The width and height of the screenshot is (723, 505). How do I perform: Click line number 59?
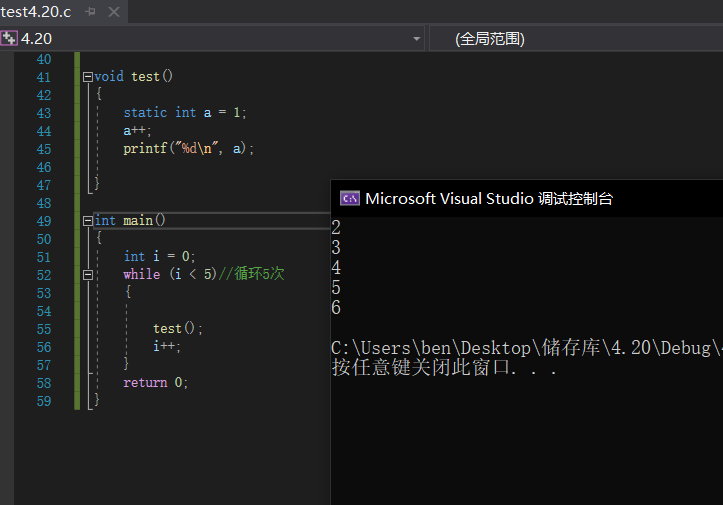point(44,401)
